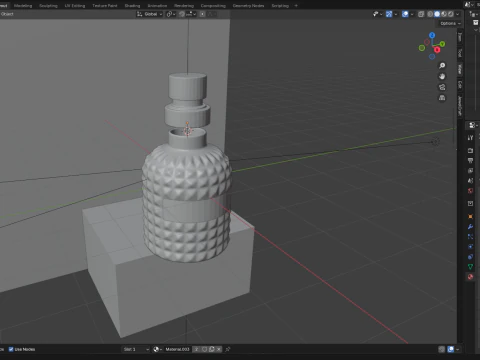
Task: Click the blue Z axis gizmo handle
Action: (x=432, y=35)
